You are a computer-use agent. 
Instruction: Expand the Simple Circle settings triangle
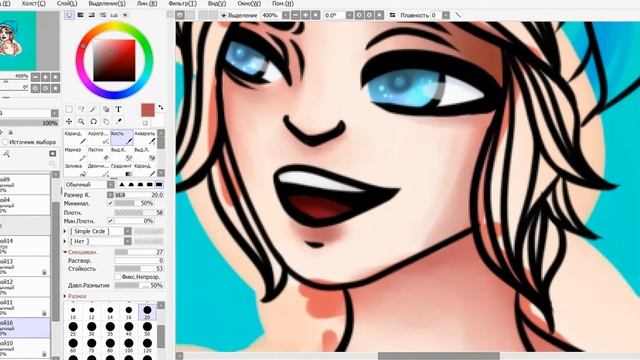pos(65,231)
